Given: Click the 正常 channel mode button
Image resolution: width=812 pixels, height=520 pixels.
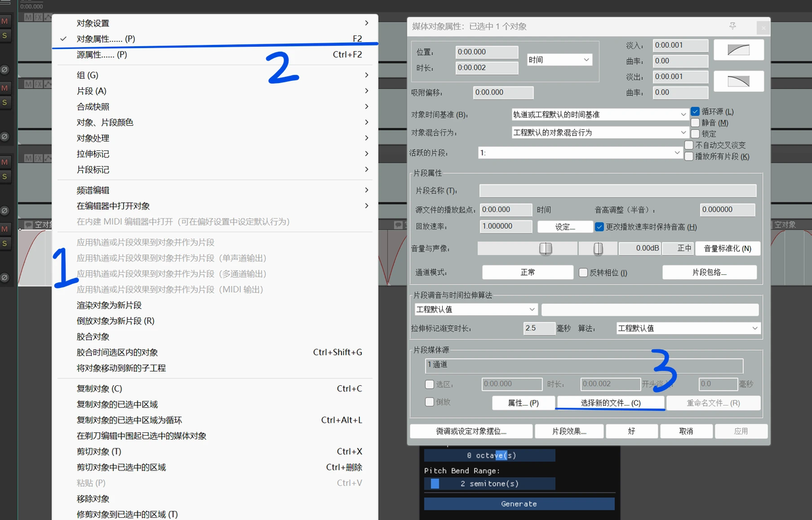Looking at the screenshot, I should tap(528, 272).
